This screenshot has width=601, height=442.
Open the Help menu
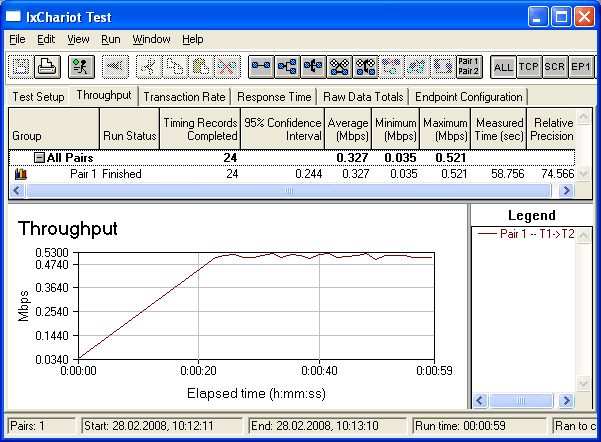[x=193, y=39]
